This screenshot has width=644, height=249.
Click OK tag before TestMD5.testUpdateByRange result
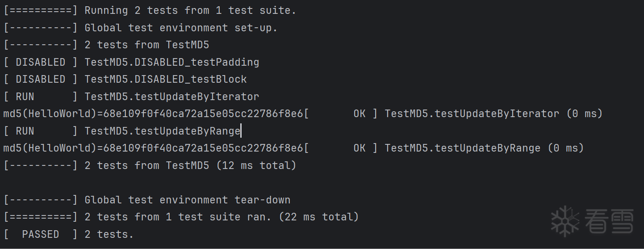click(x=359, y=148)
